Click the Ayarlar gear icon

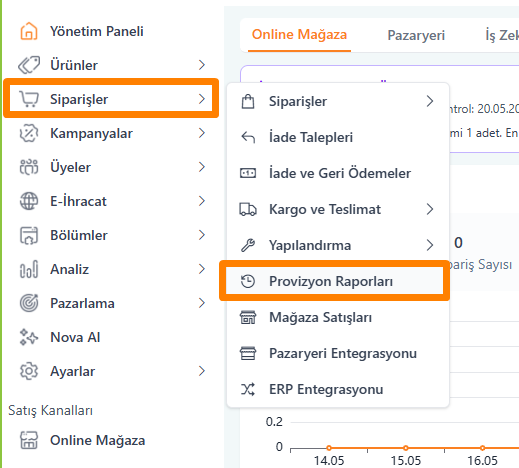tap(29, 371)
